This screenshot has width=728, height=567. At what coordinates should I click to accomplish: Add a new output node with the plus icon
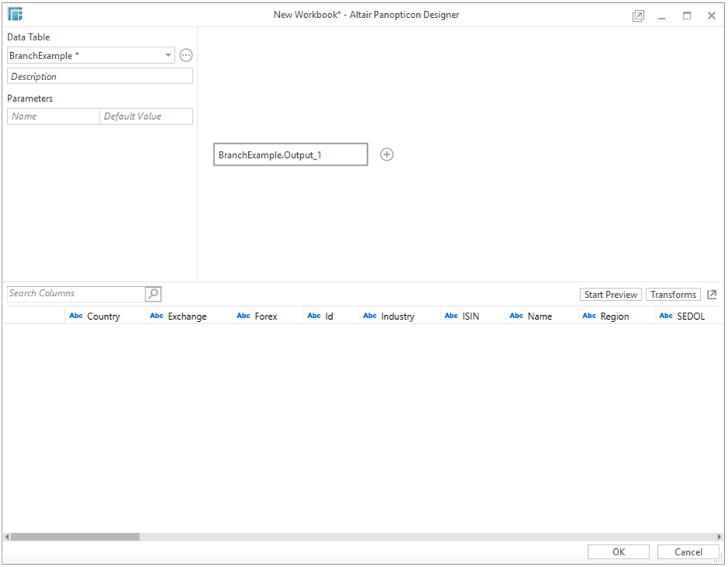[387, 154]
